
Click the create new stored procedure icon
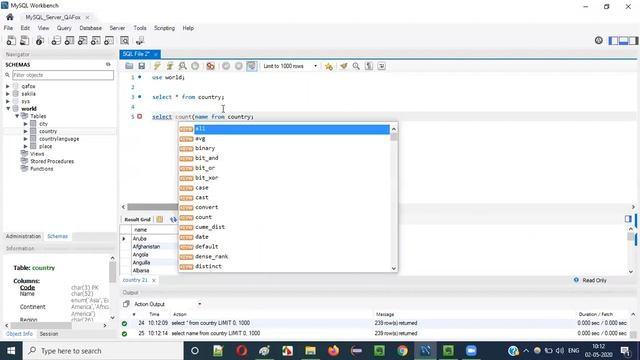click(96, 40)
